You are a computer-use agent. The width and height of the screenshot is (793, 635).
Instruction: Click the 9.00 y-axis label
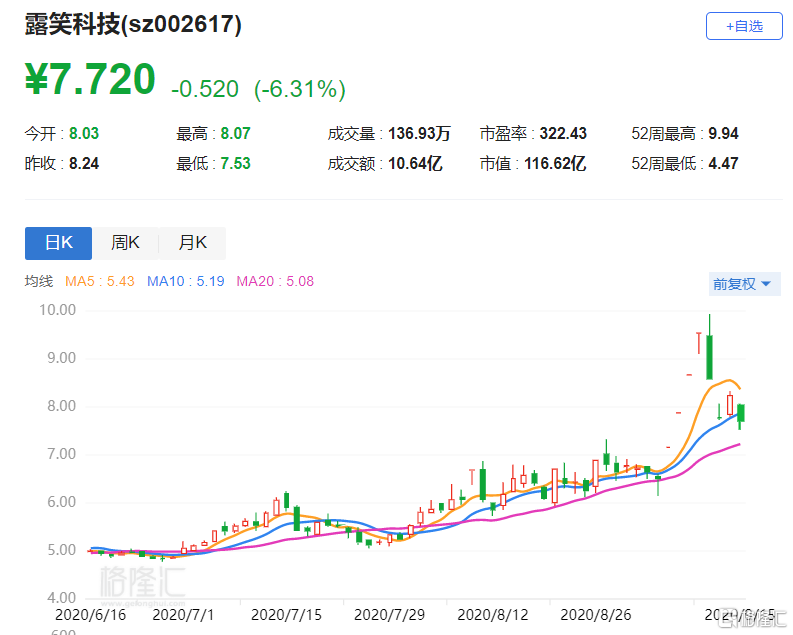click(61, 358)
